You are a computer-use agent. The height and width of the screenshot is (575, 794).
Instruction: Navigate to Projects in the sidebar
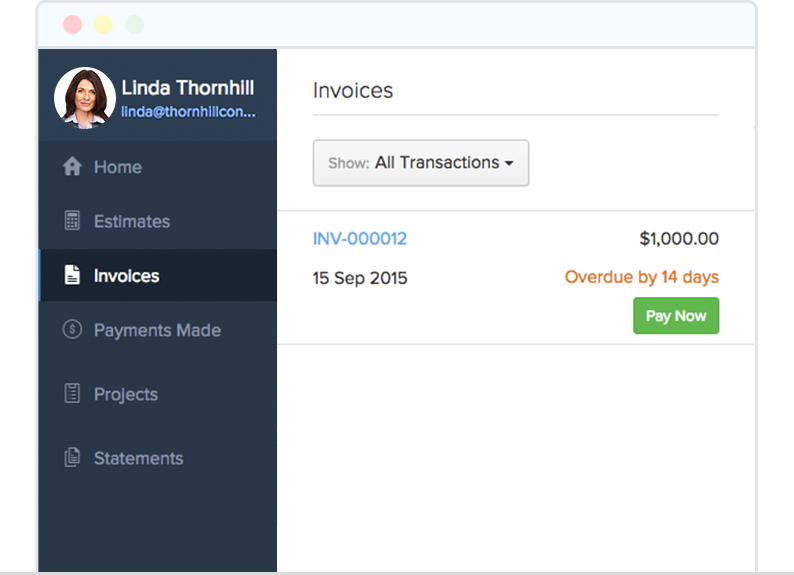click(x=126, y=394)
